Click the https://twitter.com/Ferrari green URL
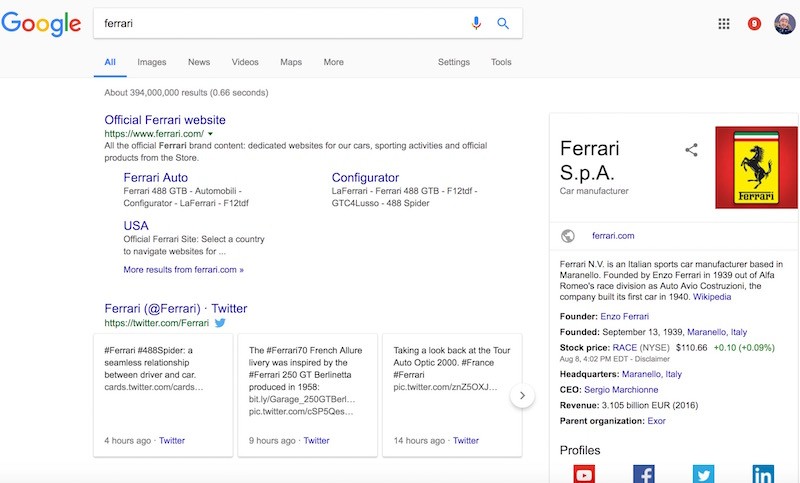The width and height of the screenshot is (800, 483). 157,323
